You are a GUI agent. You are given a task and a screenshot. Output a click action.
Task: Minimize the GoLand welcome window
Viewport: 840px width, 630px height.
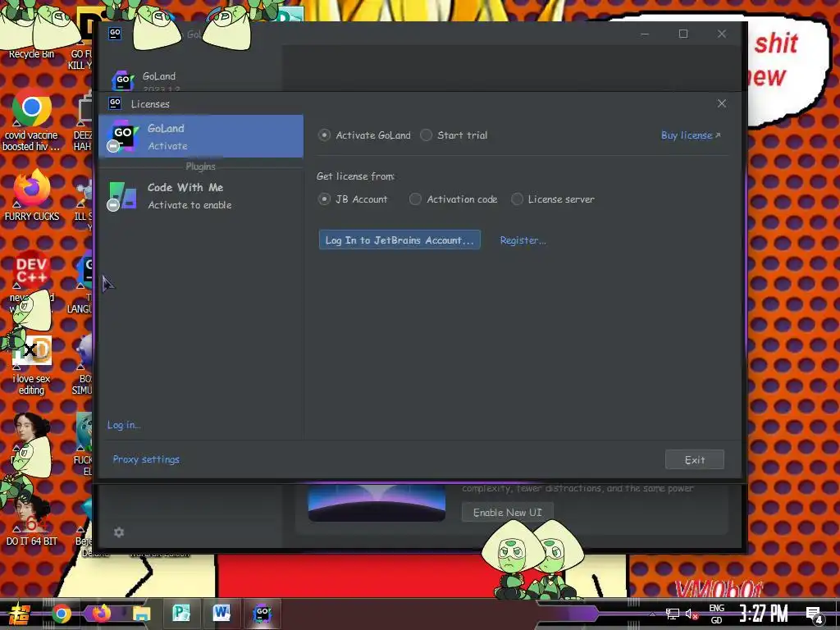point(645,34)
